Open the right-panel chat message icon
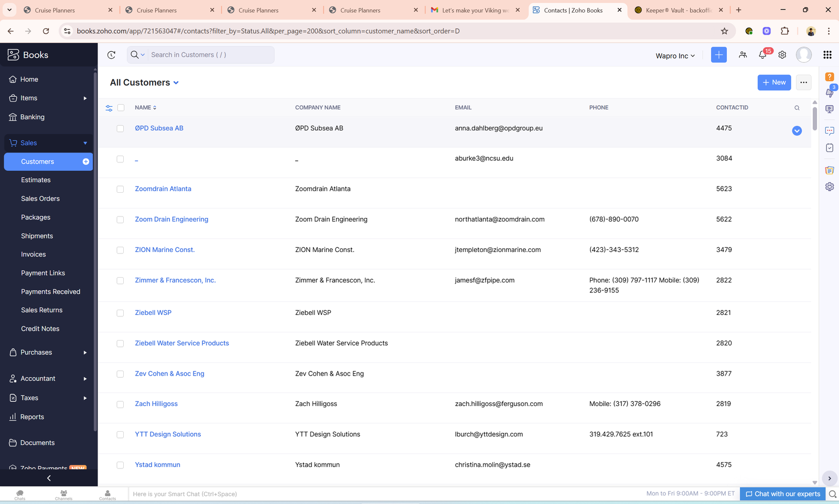The width and height of the screenshot is (839, 504). tap(830, 130)
